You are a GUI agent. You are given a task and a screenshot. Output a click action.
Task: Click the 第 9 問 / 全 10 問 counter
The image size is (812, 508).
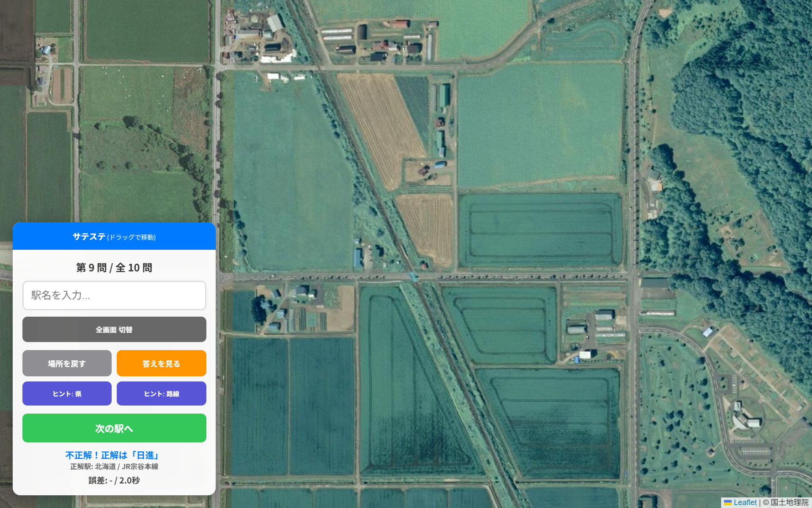[114, 268]
